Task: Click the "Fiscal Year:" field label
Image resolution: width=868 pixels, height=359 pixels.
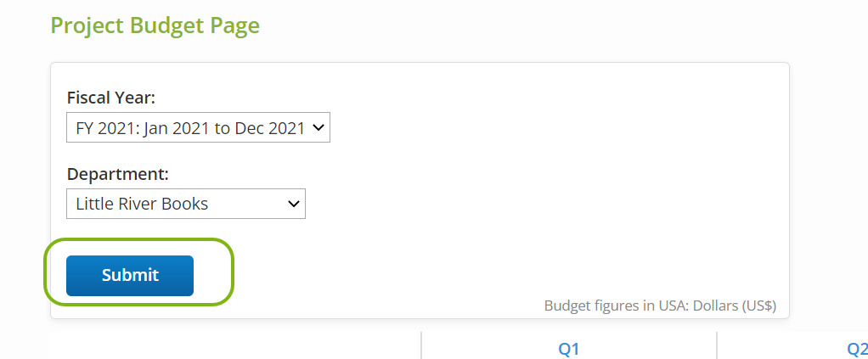Action: 110,98
